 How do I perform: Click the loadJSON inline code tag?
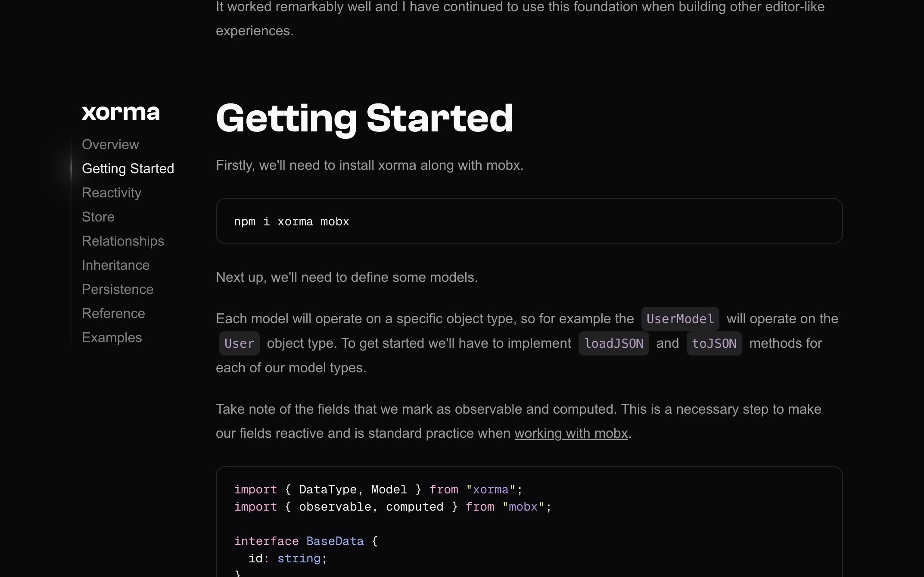click(x=613, y=343)
